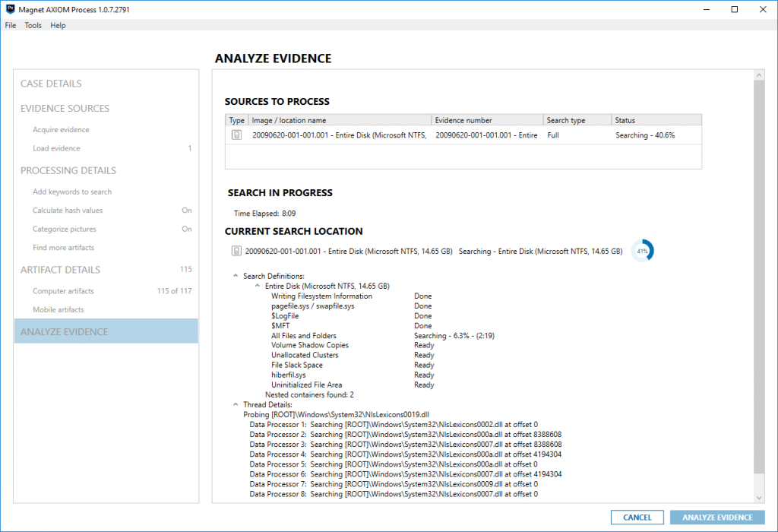Click the Data Processor 2 line
This screenshot has width=778, height=532.
(x=406, y=434)
